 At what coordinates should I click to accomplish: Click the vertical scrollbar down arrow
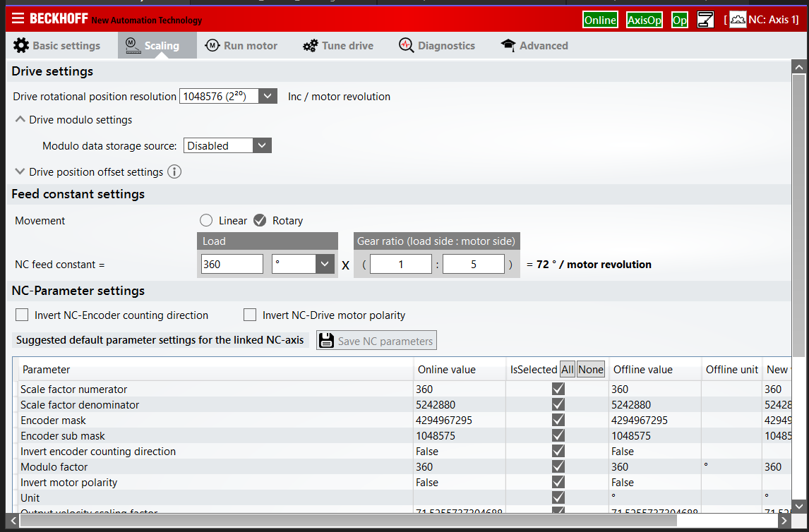[798, 506]
